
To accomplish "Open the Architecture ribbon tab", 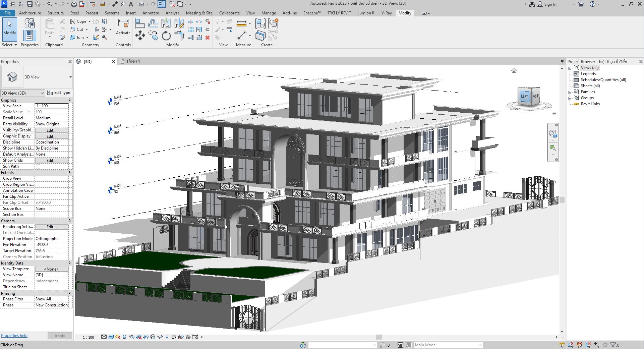I will pos(30,13).
